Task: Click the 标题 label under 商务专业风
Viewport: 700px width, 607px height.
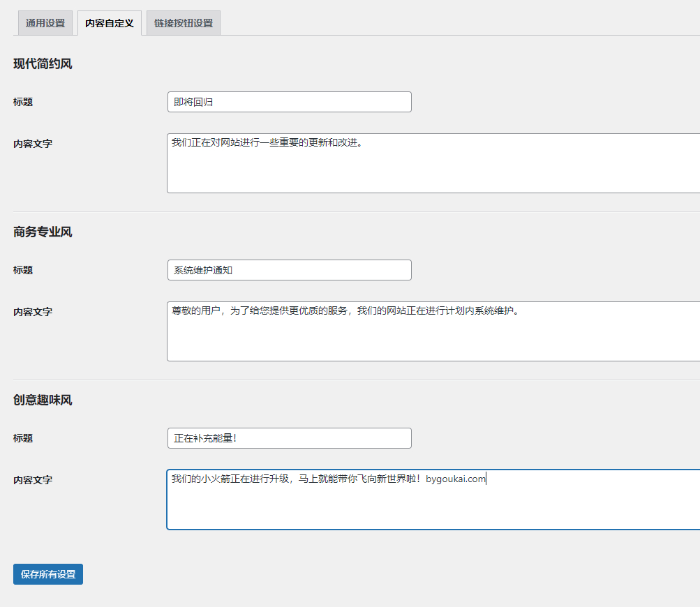Action: [23, 271]
